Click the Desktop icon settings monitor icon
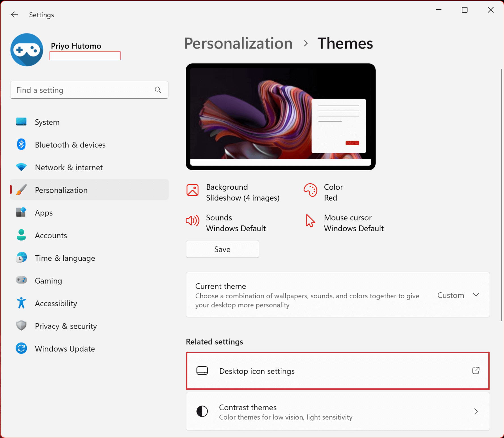This screenshot has width=504, height=438. pyautogui.click(x=202, y=371)
